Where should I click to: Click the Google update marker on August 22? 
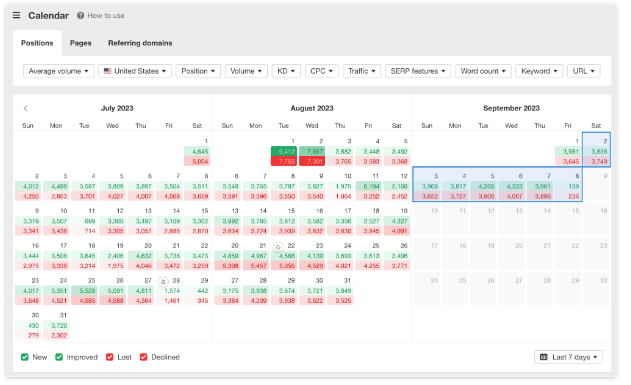[x=278, y=247]
